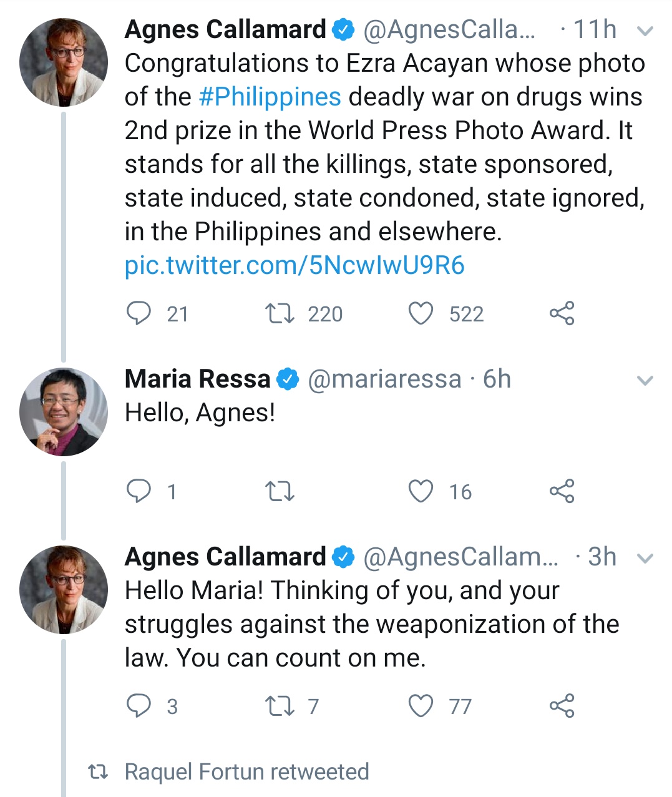
Task: Open options chevron on the 3h tweet
Action: coord(646,558)
